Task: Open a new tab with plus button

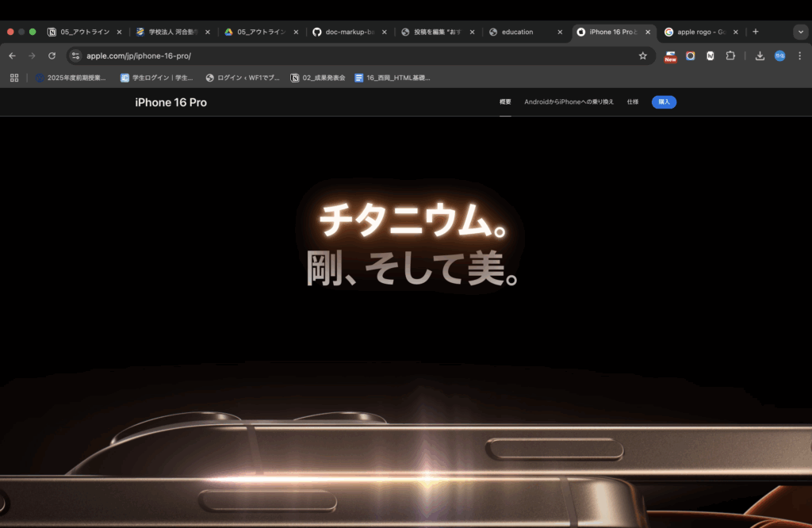Action: point(755,32)
